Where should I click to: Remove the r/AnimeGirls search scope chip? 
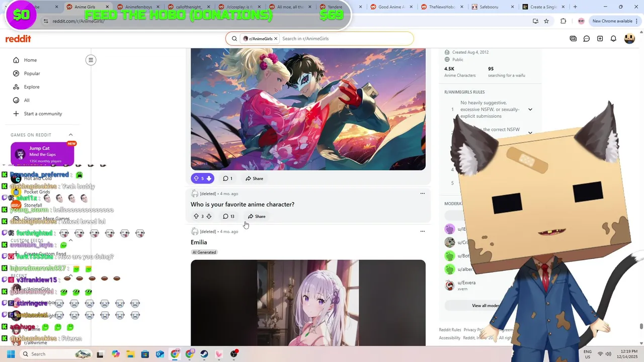[x=275, y=39]
